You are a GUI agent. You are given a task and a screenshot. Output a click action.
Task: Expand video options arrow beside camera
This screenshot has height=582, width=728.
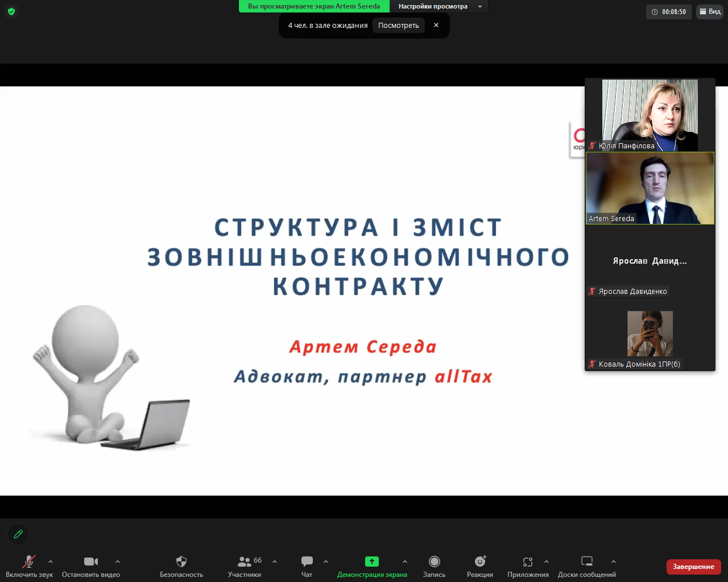118,562
